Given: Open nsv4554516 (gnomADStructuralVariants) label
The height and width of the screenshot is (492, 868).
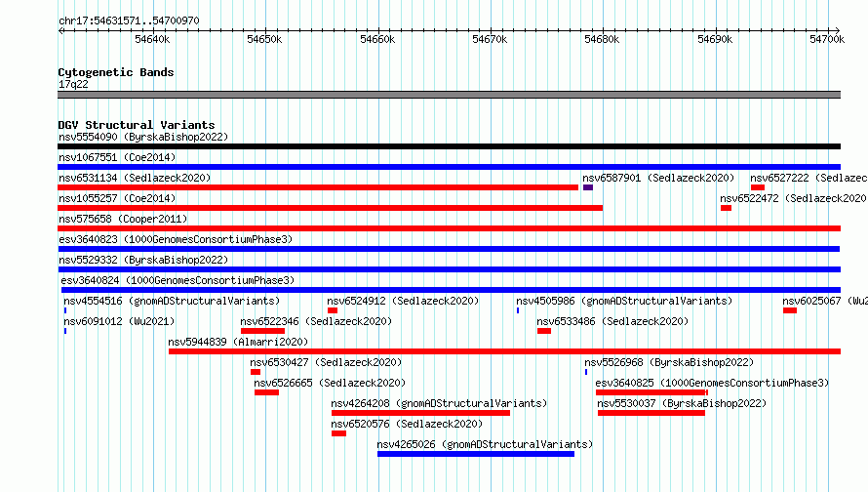Looking at the screenshot, I should tap(172, 301).
